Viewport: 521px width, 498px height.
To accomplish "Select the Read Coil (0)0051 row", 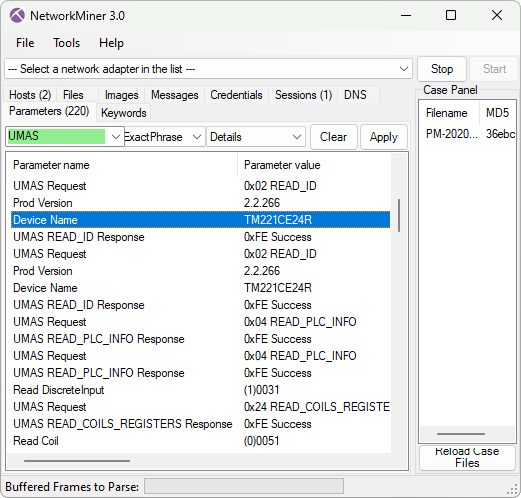I will (200, 441).
